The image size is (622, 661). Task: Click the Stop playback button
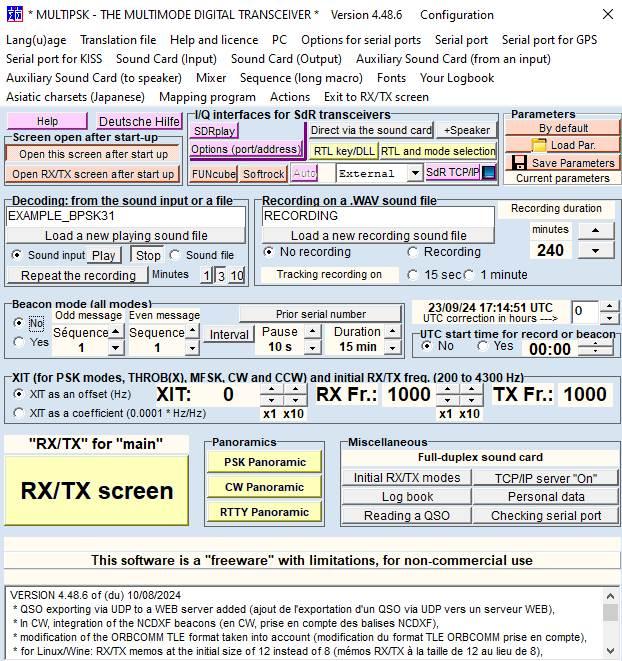pos(148,255)
